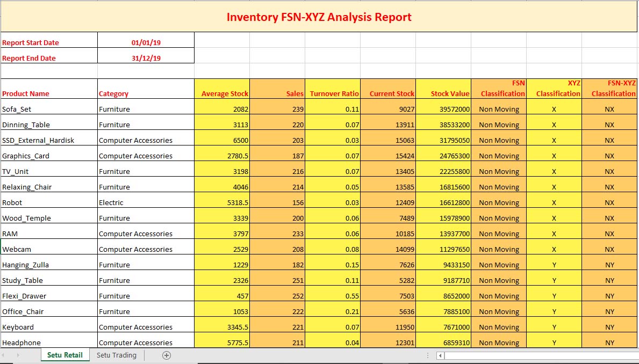Click the New Sheet plus icon
This screenshot has width=639, height=364.
(167, 355)
